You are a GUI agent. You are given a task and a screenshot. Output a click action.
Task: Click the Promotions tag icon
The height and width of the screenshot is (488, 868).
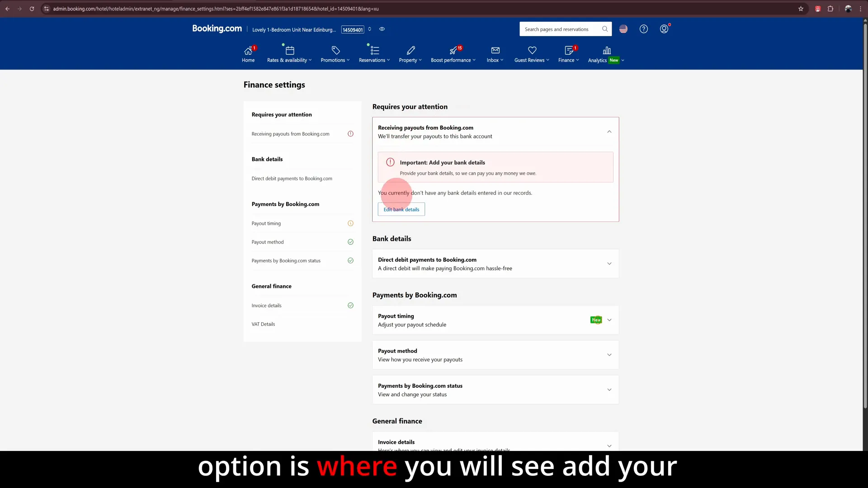click(335, 50)
